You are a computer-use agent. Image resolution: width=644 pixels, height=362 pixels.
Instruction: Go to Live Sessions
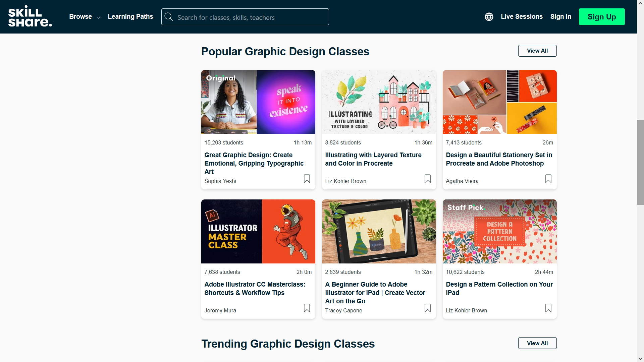pos(522,17)
